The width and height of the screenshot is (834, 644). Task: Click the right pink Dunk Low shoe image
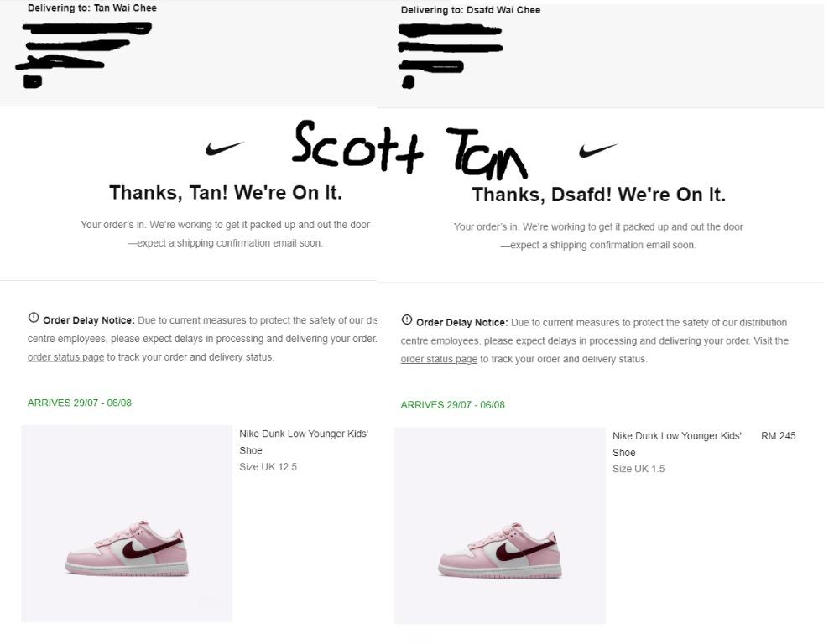coord(500,526)
